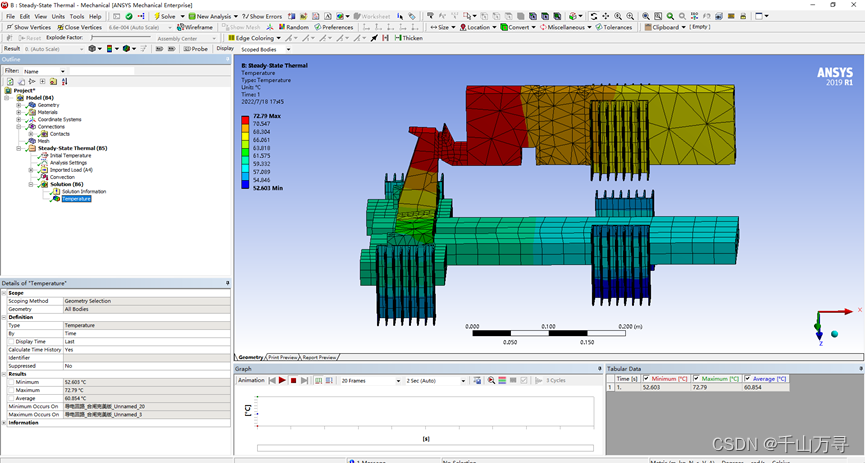Click the dark blue Min legend color band
865x463 pixels.
(245, 184)
